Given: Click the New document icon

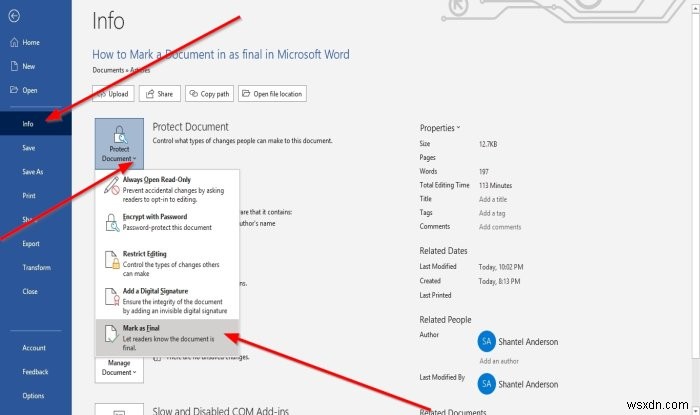Looking at the screenshot, I should pos(14,66).
